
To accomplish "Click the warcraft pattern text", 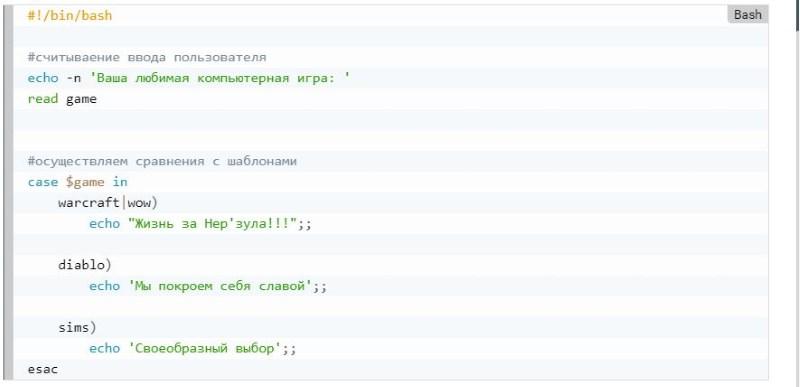I will pyautogui.click(x=89, y=203).
